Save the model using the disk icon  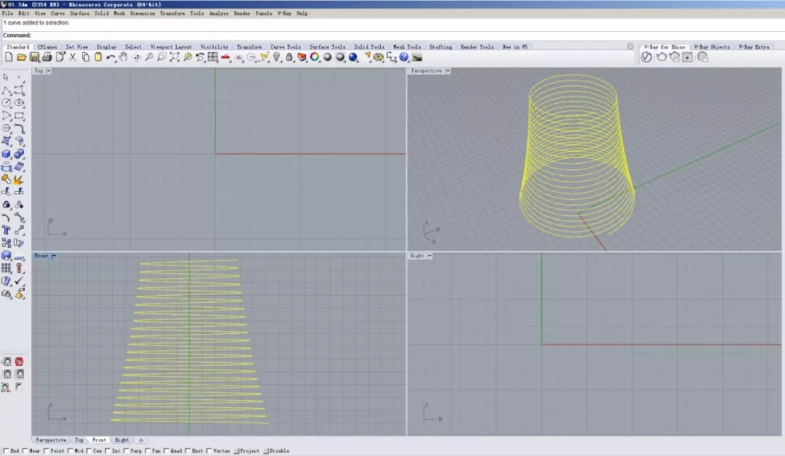click(33, 57)
